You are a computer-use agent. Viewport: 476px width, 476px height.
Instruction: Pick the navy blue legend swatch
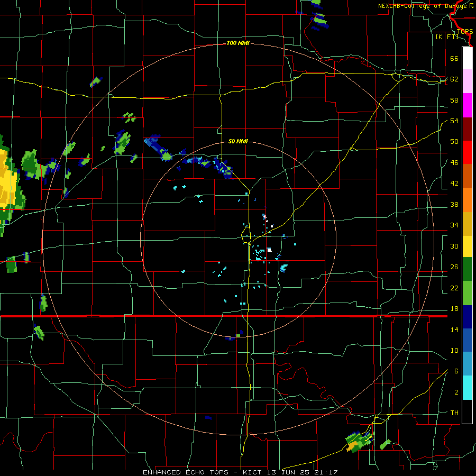coord(467,317)
